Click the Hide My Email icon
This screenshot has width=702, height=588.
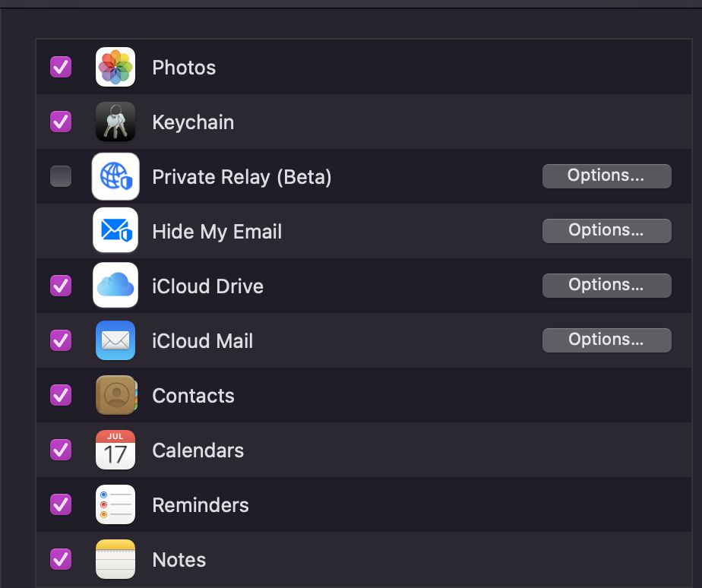[115, 230]
